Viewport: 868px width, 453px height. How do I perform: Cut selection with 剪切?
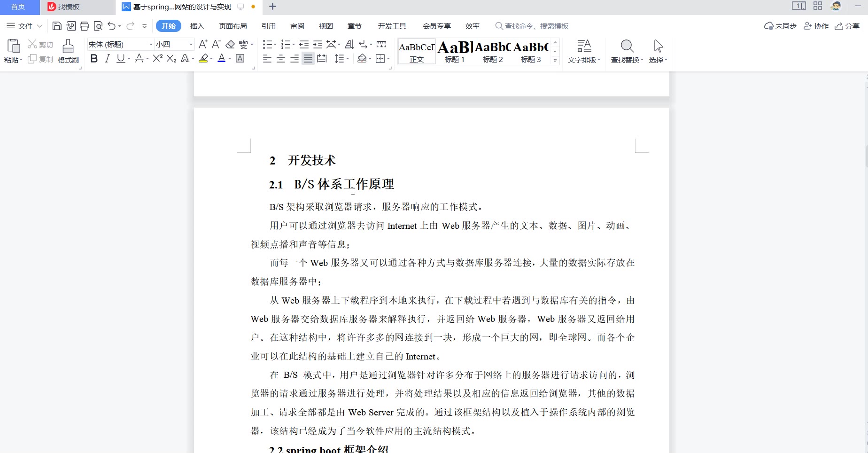[x=40, y=45]
